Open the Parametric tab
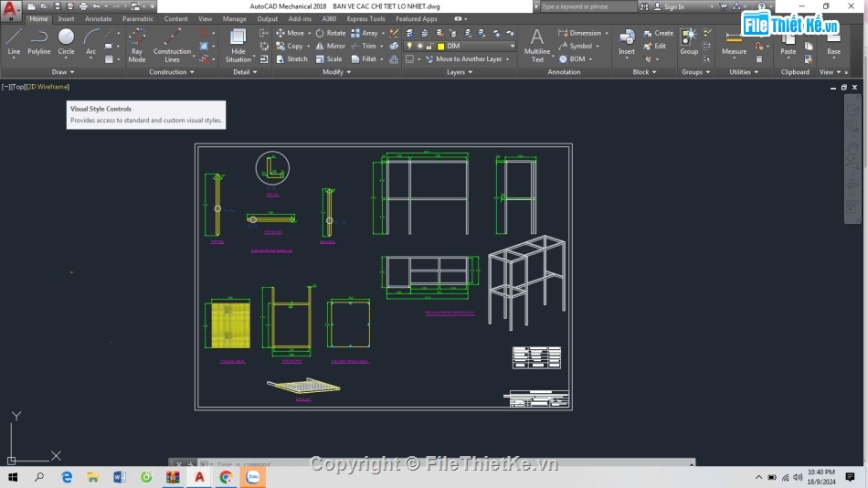Viewport: 868px width, 488px height. pos(138,19)
